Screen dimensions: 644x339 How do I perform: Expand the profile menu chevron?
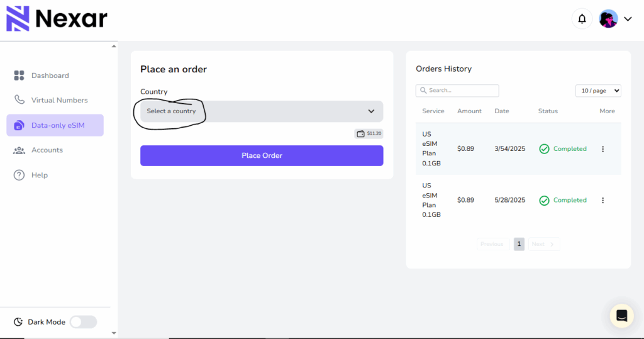tap(628, 19)
